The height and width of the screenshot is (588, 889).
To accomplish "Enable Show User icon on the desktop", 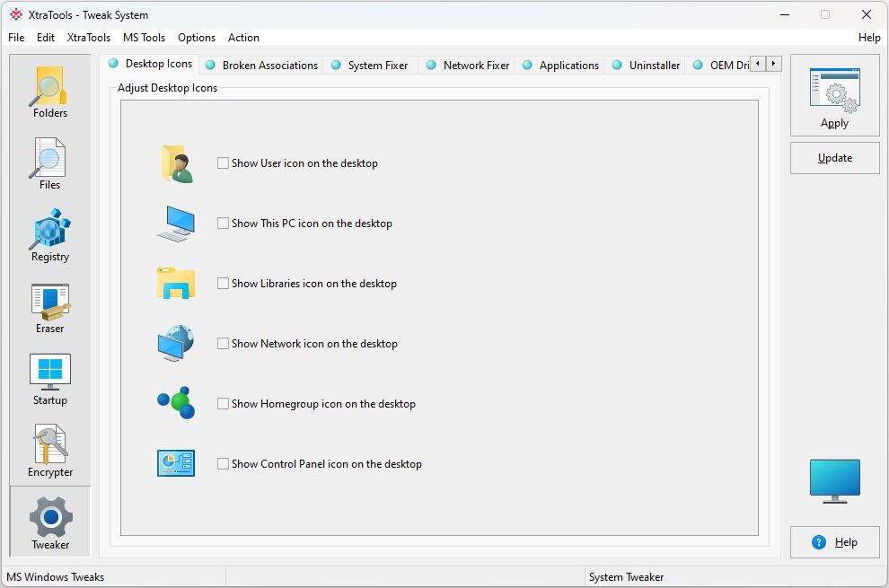I will click(224, 163).
